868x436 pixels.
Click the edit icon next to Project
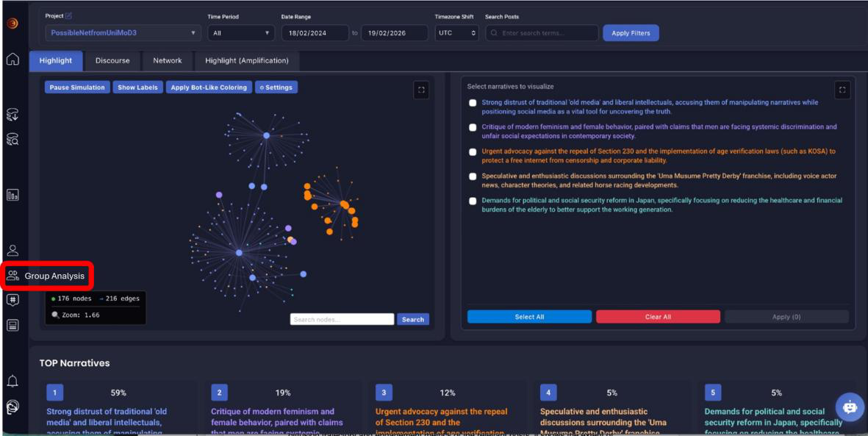(68, 16)
